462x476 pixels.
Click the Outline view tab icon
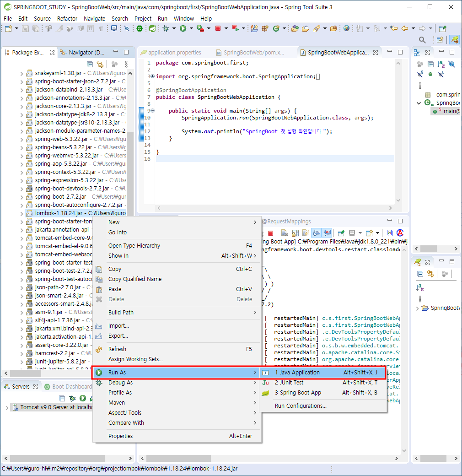(x=417, y=53)
